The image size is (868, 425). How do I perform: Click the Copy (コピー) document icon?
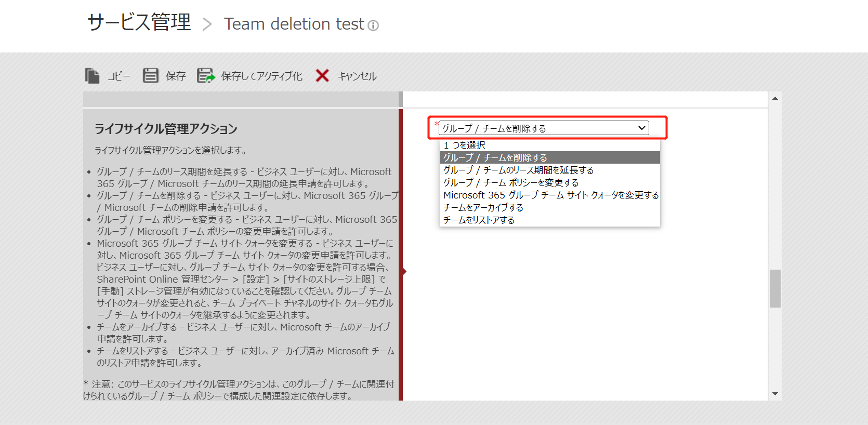point(92,76)
